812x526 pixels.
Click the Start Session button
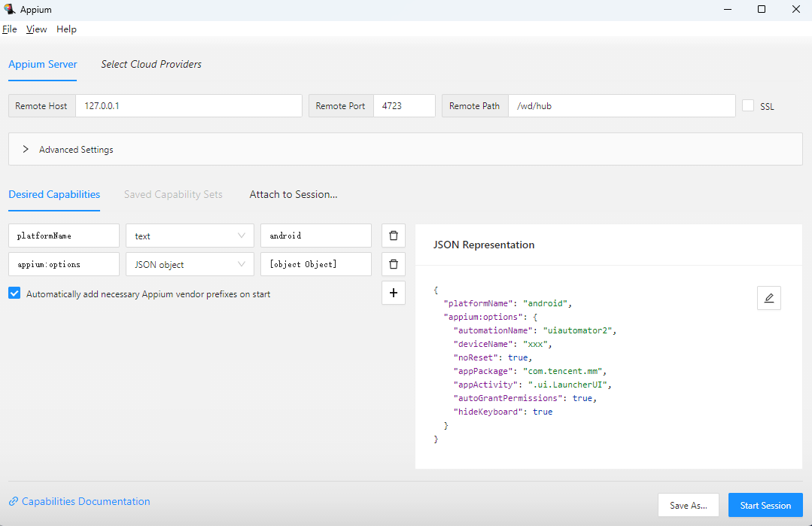click(765, 505)
